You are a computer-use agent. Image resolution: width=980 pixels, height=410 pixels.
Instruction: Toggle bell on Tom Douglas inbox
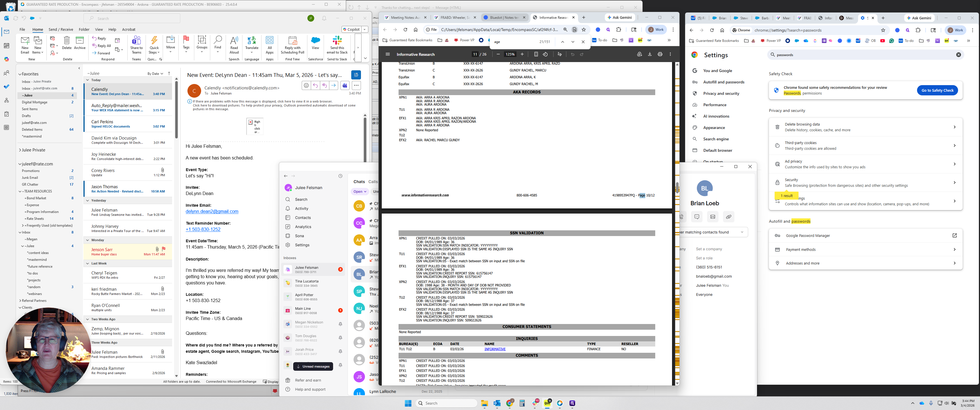coord(340,338)
